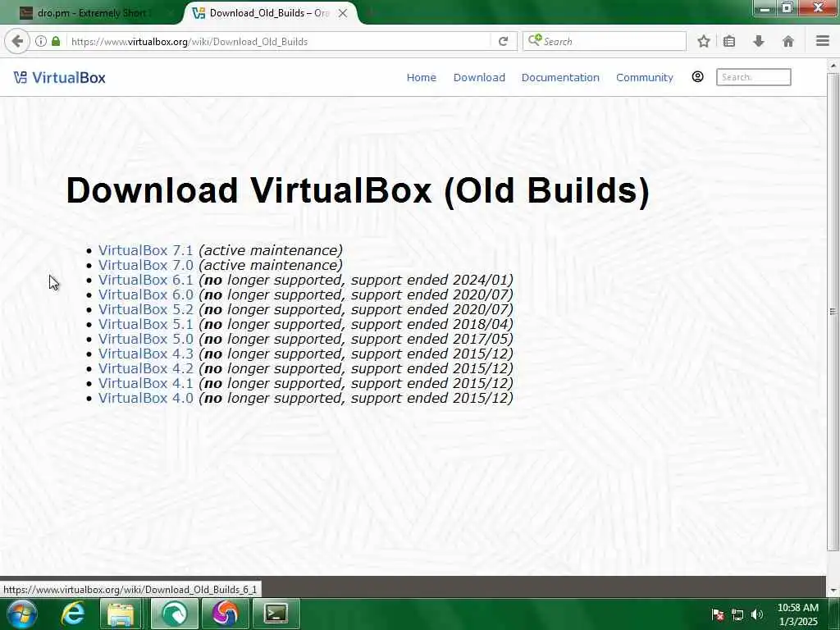Click the browser search field

(x=605, y=41)
